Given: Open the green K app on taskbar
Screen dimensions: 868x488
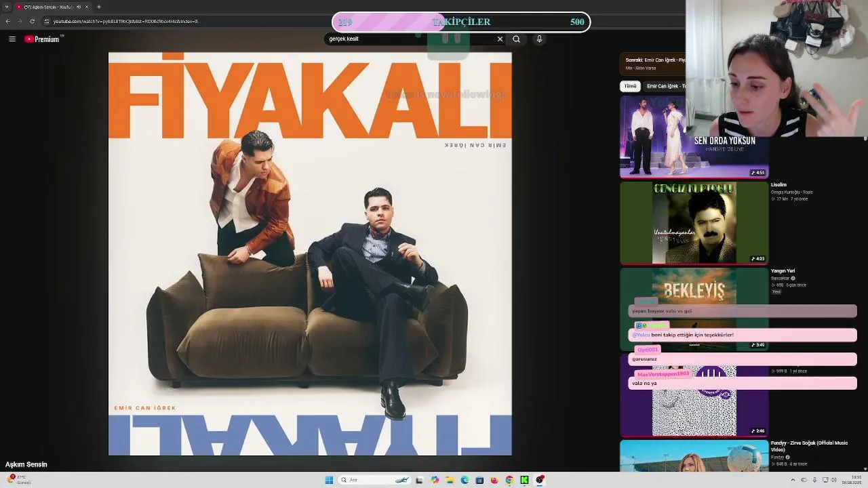Looking at the screenshot, I should click(524, 480).
